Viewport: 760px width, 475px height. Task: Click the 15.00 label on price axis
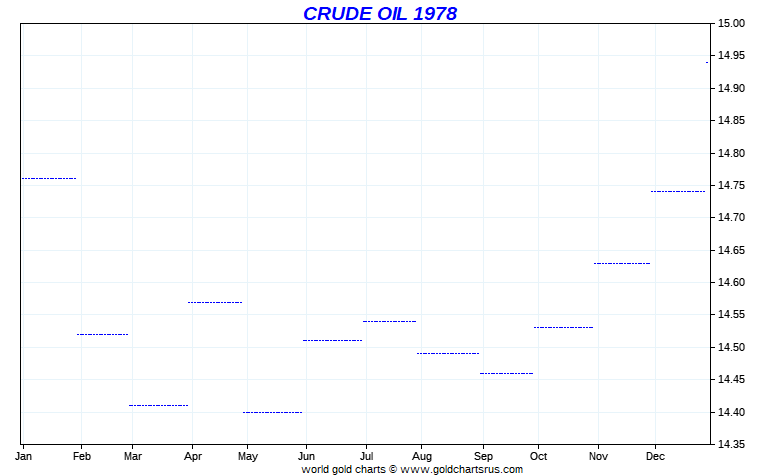pyautogui.click(x=731, y=24)
